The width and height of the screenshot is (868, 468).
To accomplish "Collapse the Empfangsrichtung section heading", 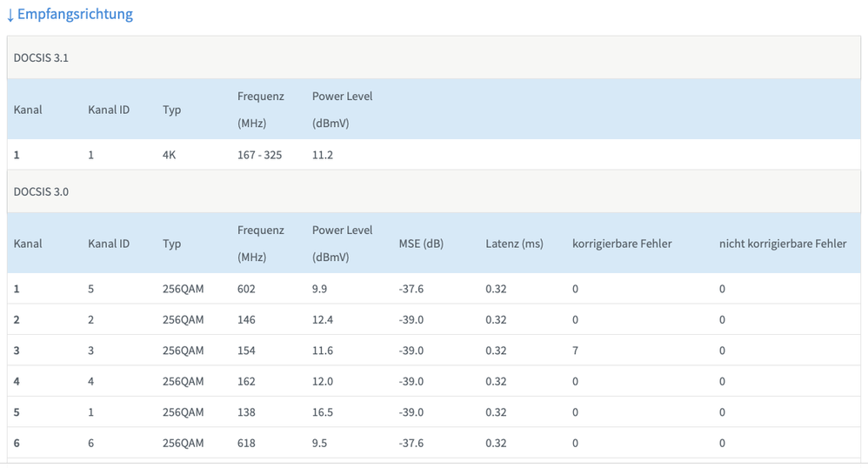I will tap(70, 14).
